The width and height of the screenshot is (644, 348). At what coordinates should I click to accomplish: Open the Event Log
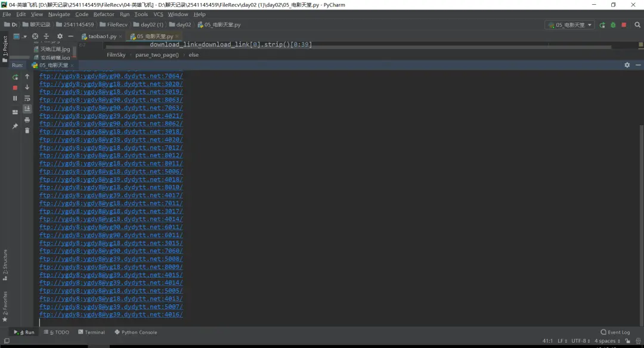[x=615, y=332]
